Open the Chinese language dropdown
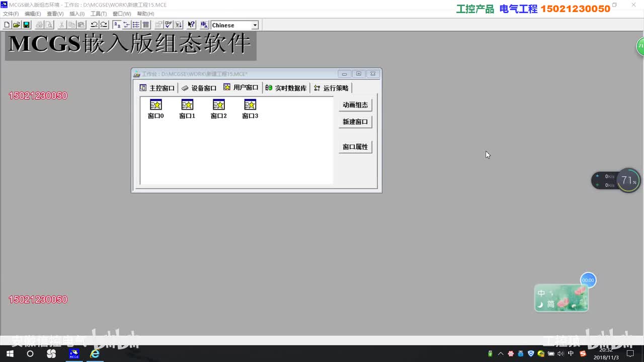 pyautogui.click(x=255, y=25)
